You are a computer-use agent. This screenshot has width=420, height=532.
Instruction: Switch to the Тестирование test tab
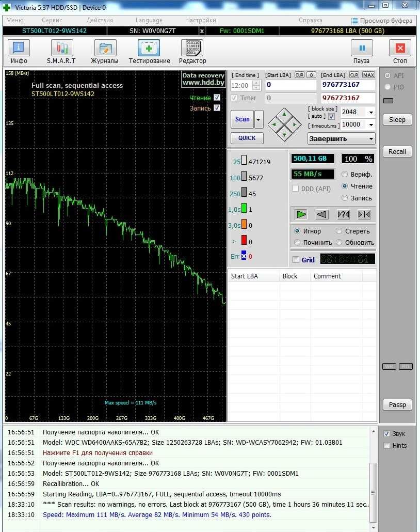point(149,48)
